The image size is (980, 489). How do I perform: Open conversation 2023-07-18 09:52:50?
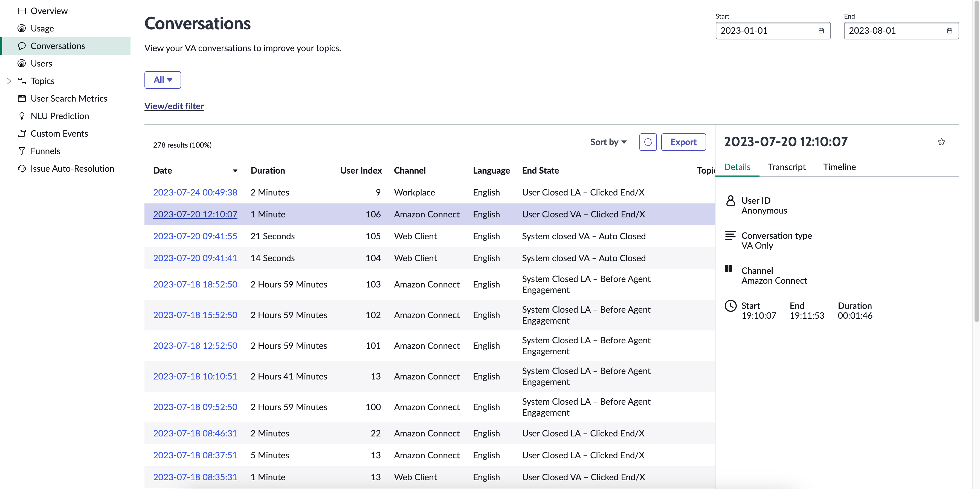pyautogui.click(x=195, y=407)
